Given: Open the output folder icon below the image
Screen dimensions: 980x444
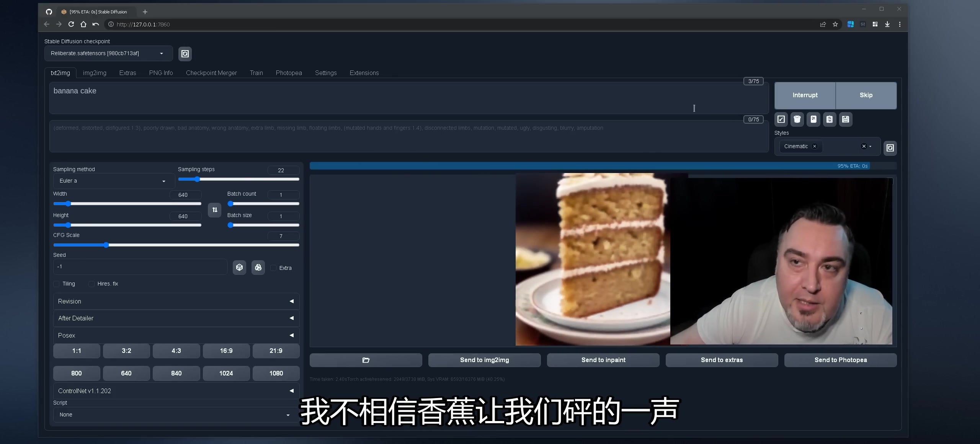Looking at the screenshot, I should (x=365, y=360).
